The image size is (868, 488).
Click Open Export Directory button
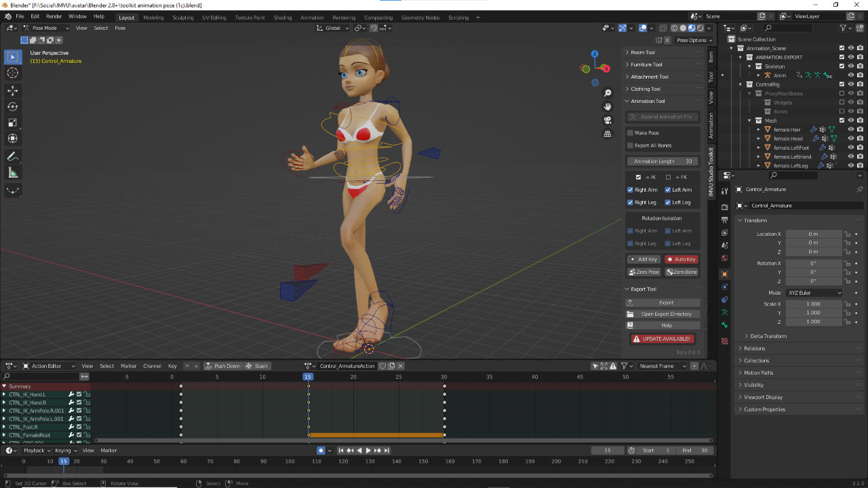pyautogui.click(x=663, y=314)
